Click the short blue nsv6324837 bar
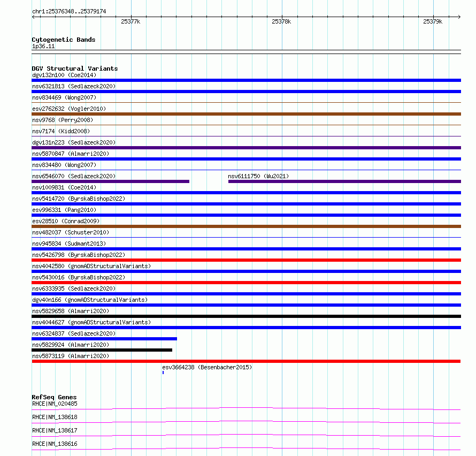The width and height of the screenshot is (476, 456). click(104, 339)
